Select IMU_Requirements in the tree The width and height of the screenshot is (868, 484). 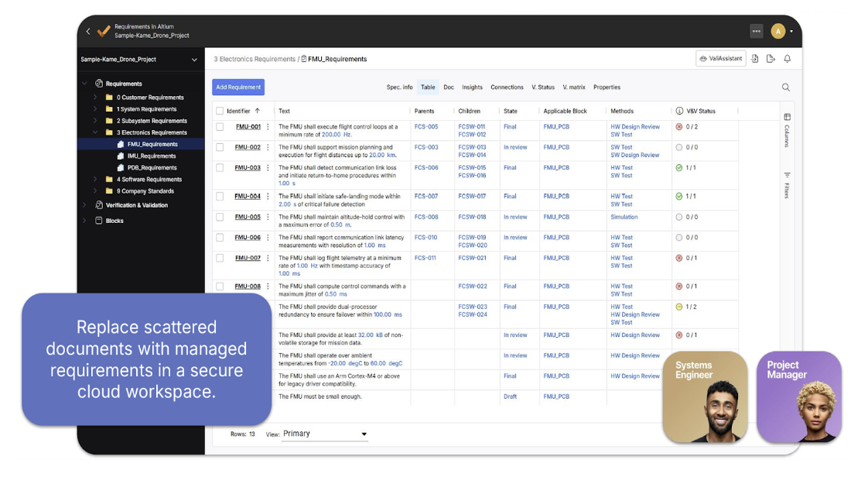click(x=151, y=156)
